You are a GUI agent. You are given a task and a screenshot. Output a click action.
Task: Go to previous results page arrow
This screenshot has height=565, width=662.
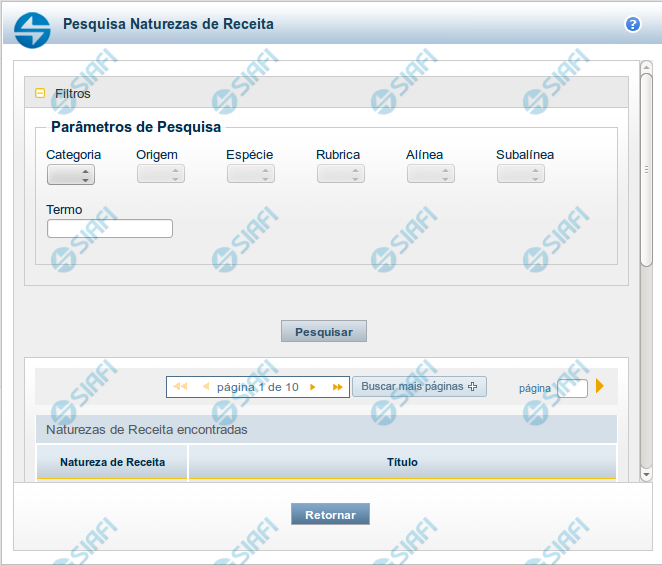tap(206, 387)
